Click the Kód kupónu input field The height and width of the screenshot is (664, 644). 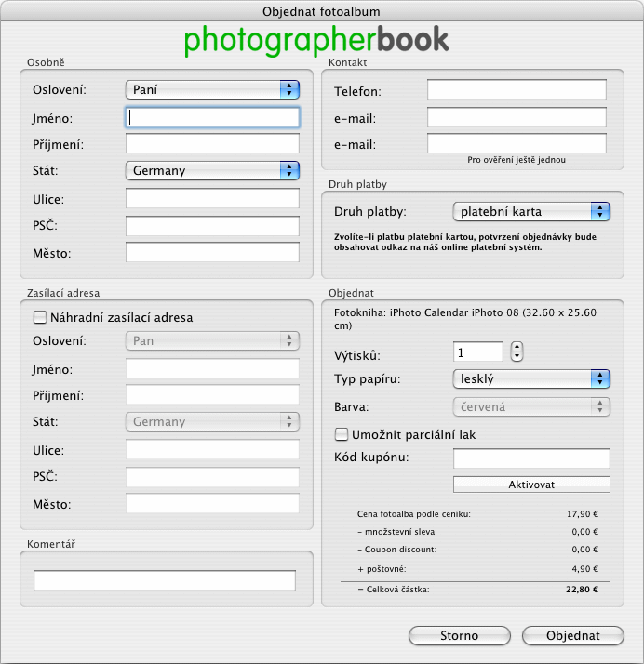531,458
